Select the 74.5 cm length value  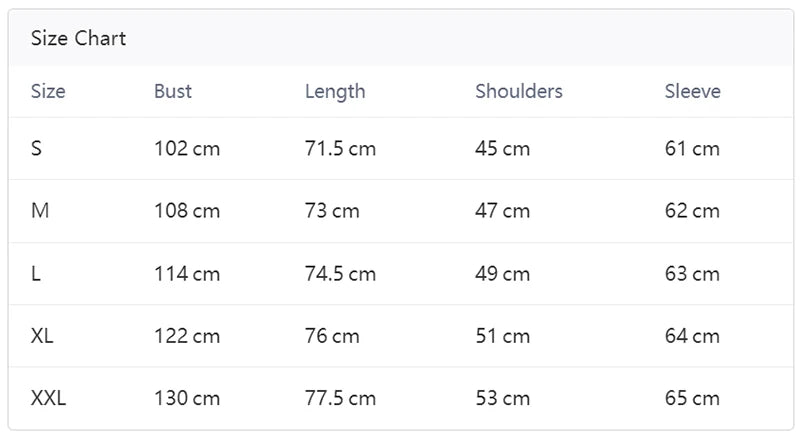[340, 274]
